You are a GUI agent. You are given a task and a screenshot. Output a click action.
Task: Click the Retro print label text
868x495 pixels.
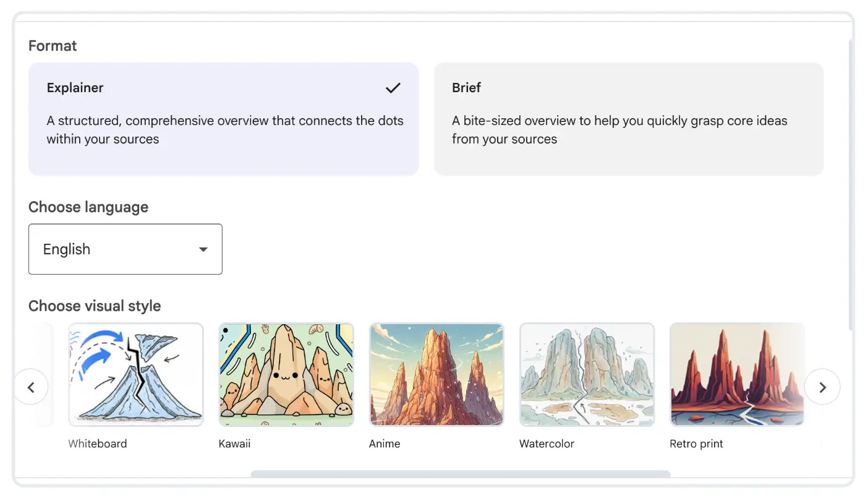tap(696, 444)
